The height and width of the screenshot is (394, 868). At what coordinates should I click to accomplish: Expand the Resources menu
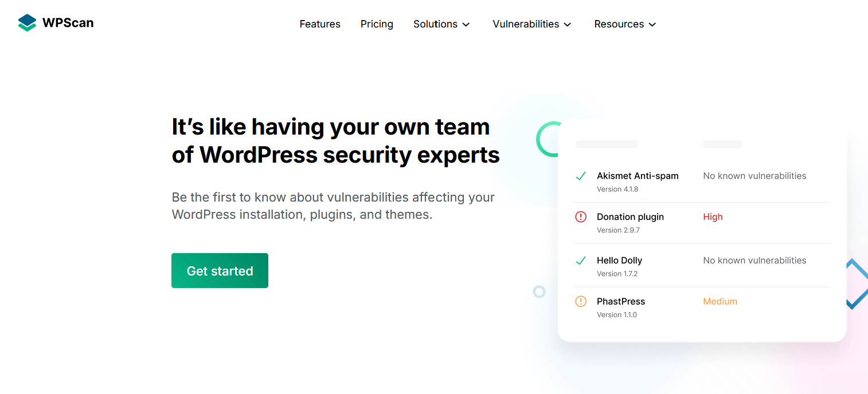click(x=624, y=24)
